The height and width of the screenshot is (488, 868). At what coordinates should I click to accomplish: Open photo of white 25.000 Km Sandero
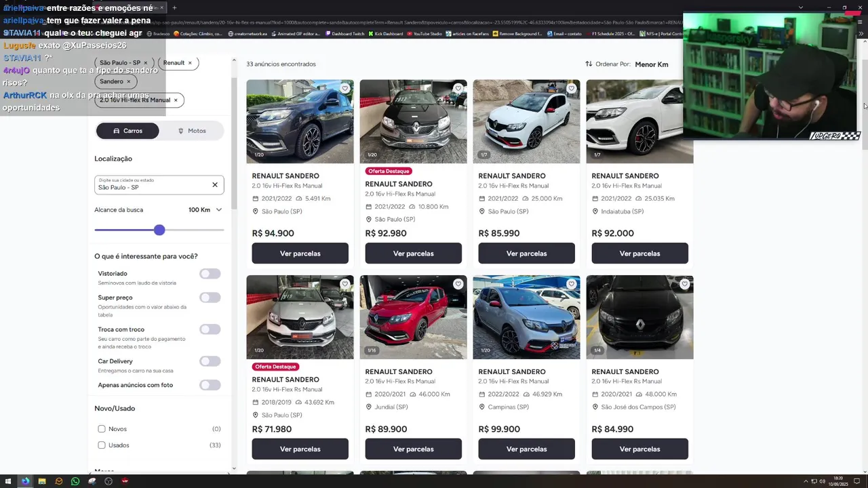click(526, 121)
